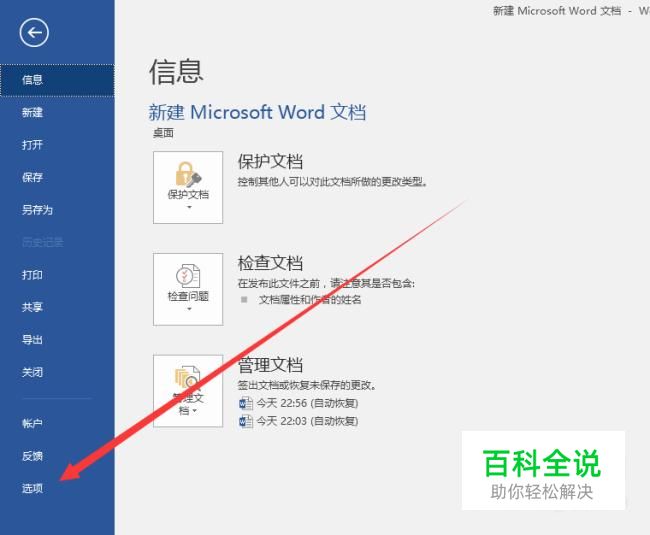Viewport: 650px width, 535px height.
Task: Click the 桌面 location text
Action: click(x=163, y=133)
